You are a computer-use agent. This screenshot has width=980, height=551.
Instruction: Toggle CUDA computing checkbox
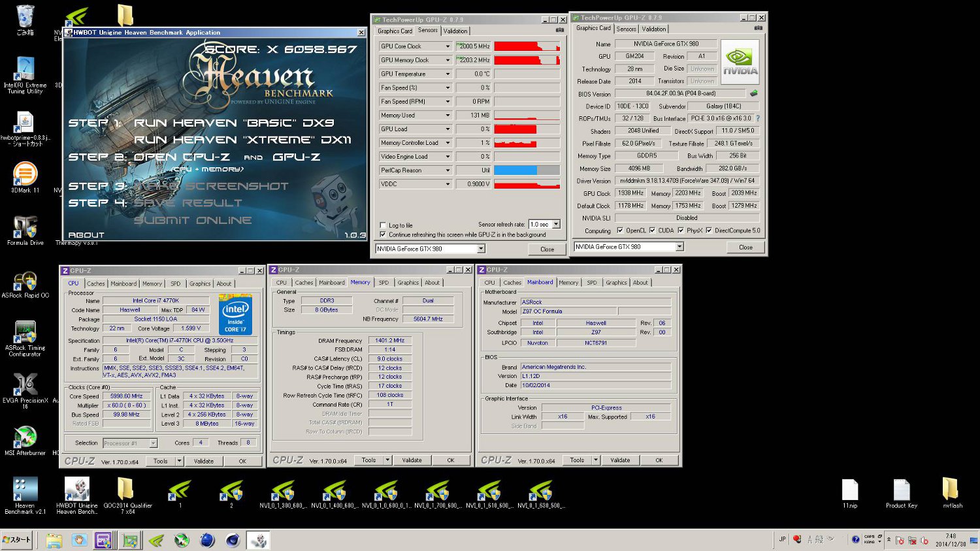pyautogui.click(x=652, y=230)
